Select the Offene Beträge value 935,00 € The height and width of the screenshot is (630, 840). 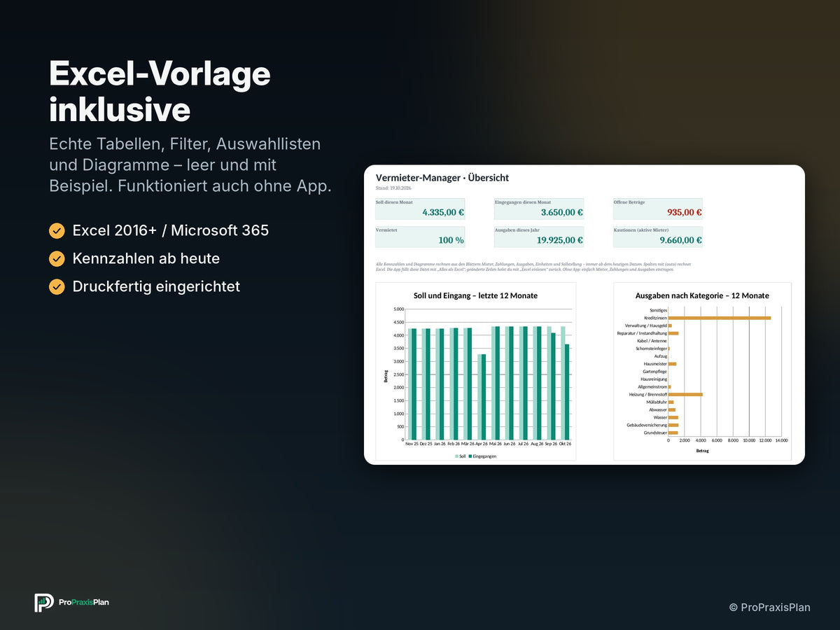(685, 212)
